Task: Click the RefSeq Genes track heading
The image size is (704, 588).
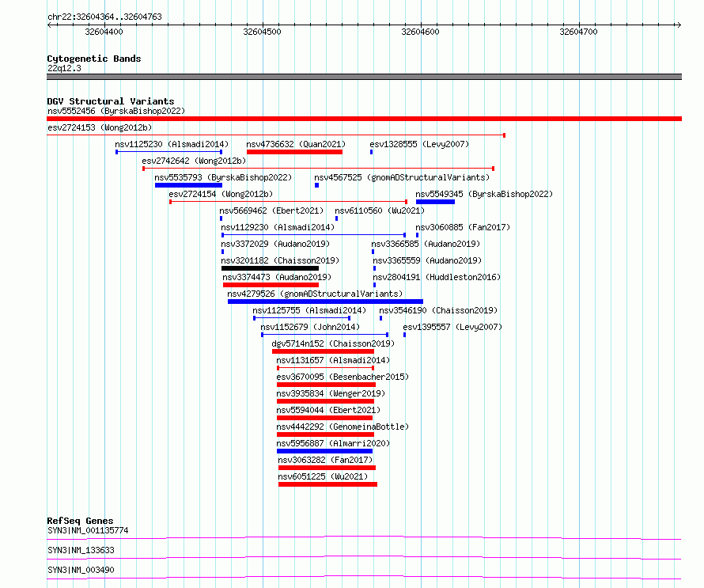Action: tap(80, 521)
